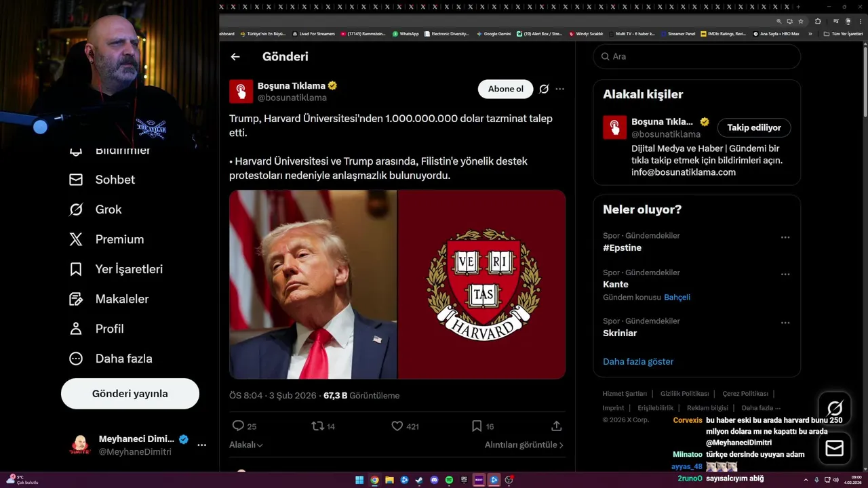This screenshot has height=488, width=868.
Task: Open Erişilebilirlik footer link
Action: point(655,408)
